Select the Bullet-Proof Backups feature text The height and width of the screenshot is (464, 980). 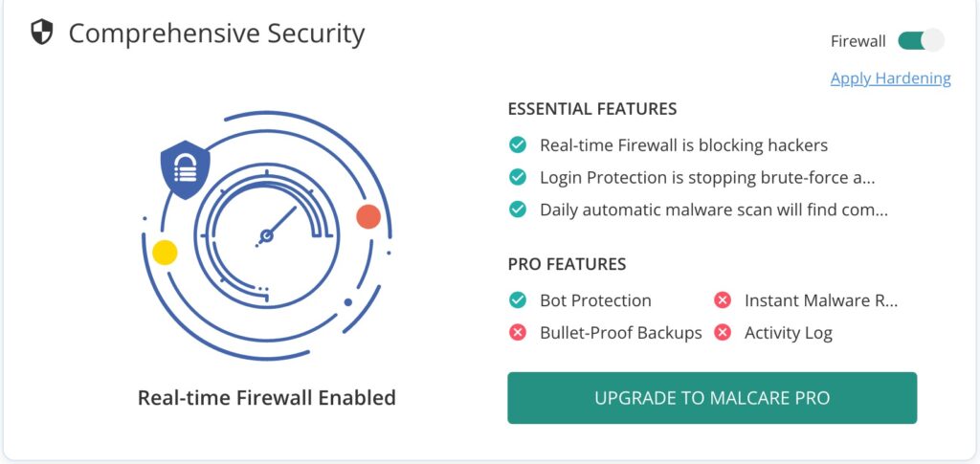click(620, 333)
